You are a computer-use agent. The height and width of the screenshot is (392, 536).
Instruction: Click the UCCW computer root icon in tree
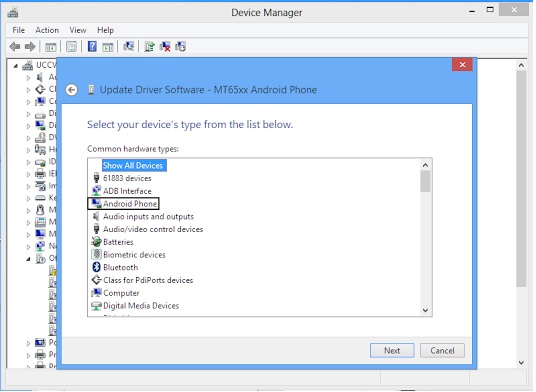(x=28, y=65)
